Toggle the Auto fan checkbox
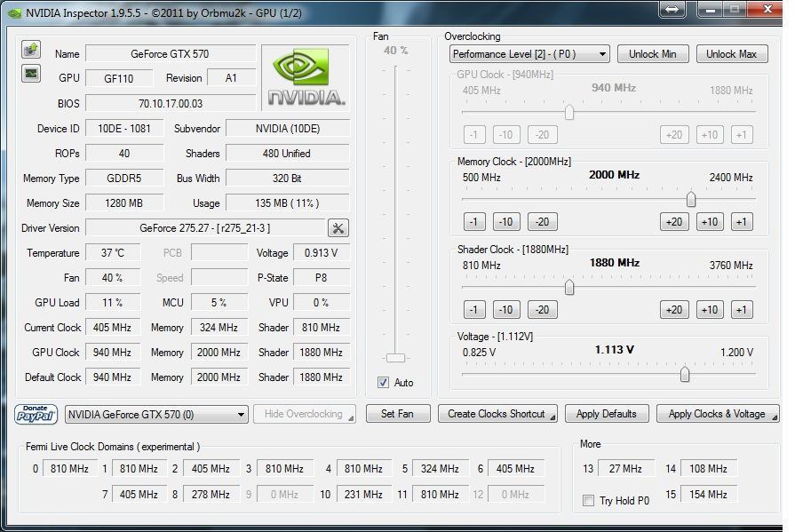The width and height of the screenshot is (795, 532). (384, 383)
